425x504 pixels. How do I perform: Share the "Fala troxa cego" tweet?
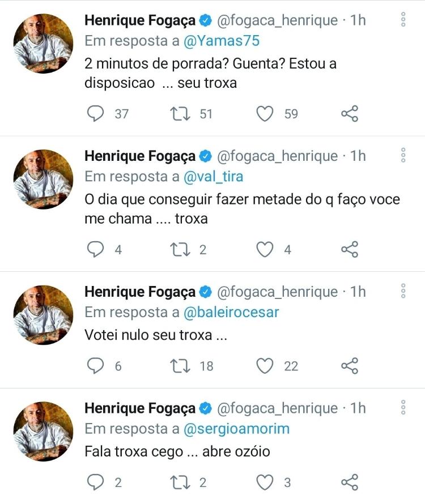click(x=350, y=482)
